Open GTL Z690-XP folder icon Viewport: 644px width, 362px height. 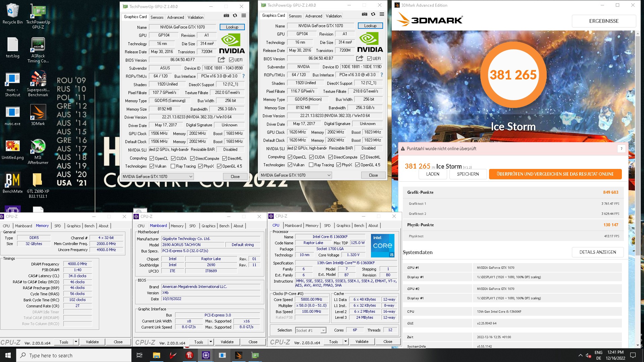(x=38, y=185)
